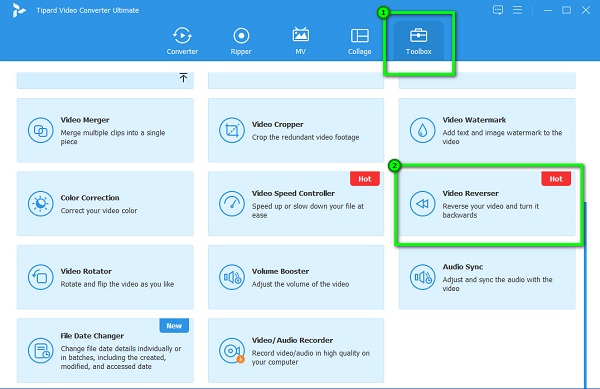Viewport: 600px width, 389px height.
Task: Click the Ripper disc icon
Action: [241, 36]
